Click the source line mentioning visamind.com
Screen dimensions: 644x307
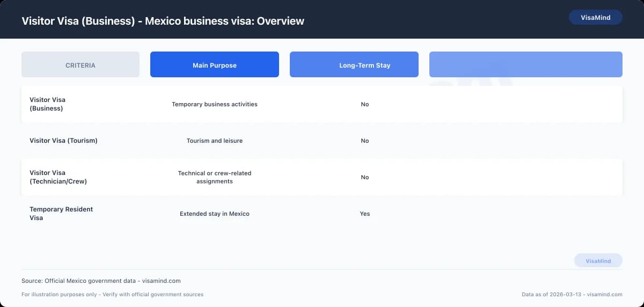pos(101,281)
